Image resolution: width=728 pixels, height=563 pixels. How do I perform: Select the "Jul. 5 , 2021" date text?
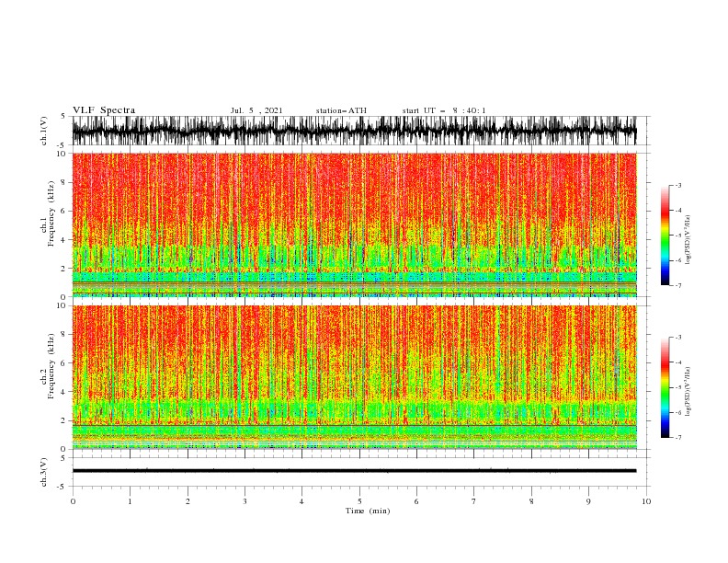(256, 110)
